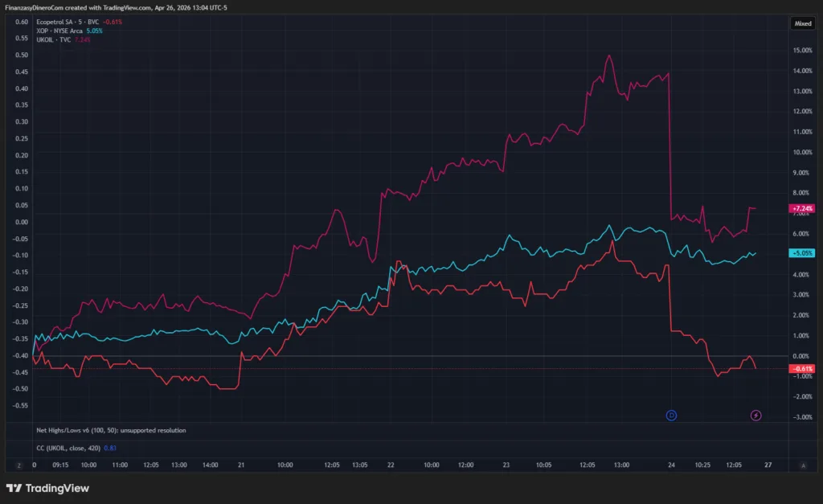Click the TradingView logo icon
The width and height of the screenshot is (823, 504).
pos(14,488)
